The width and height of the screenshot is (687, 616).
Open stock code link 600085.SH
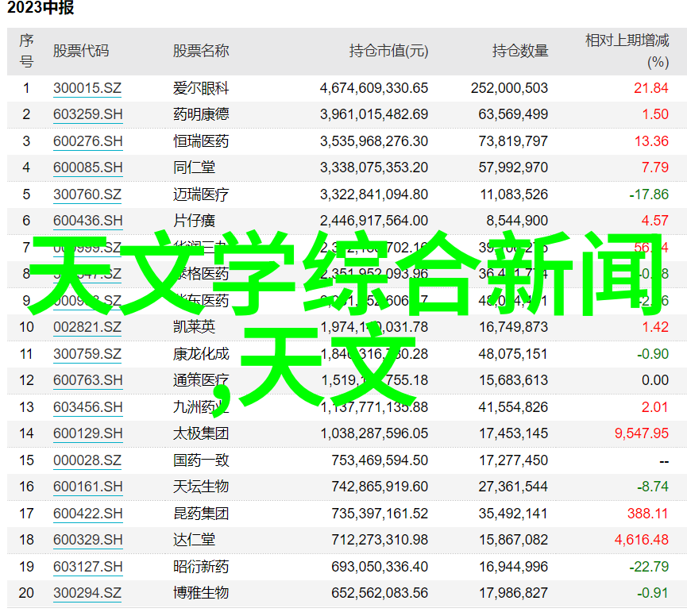pos(87,167)
